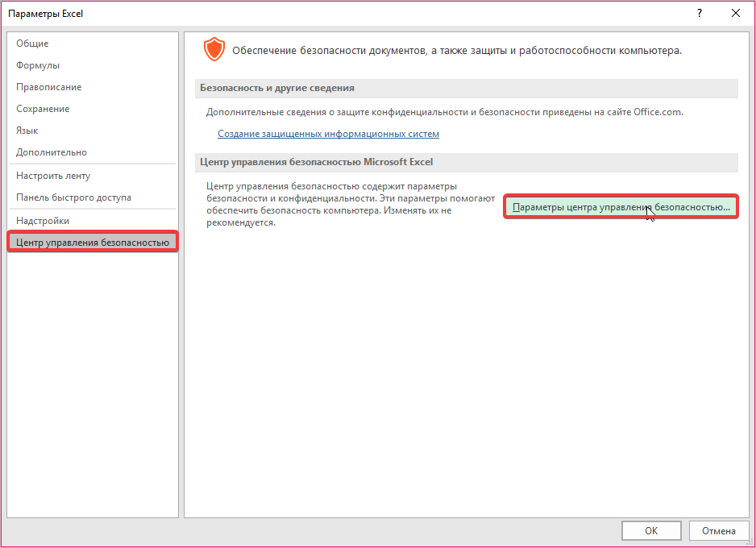The image size is (756, 548).
Task: Go to the Сохранение settings
Action: (x=43, y=109)
